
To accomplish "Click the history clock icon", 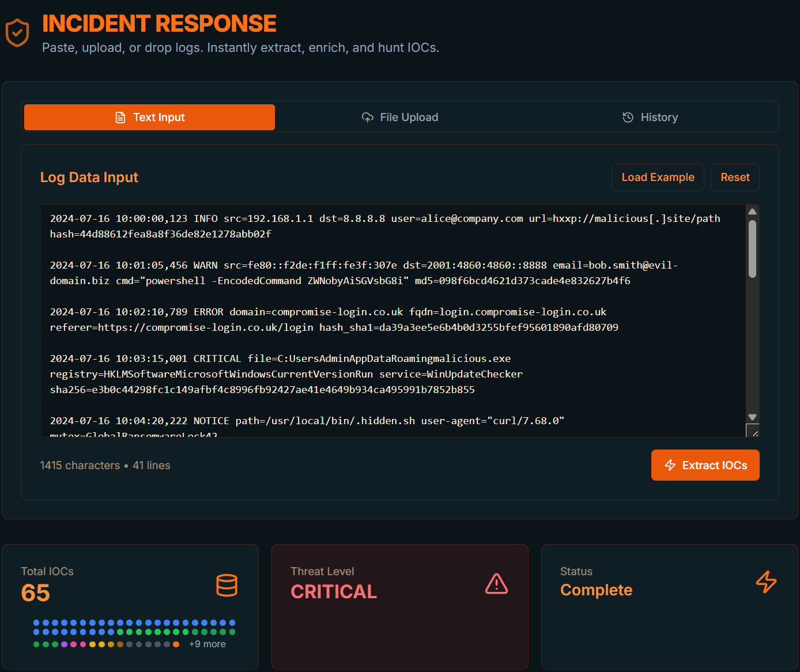I will click(628, 118).
